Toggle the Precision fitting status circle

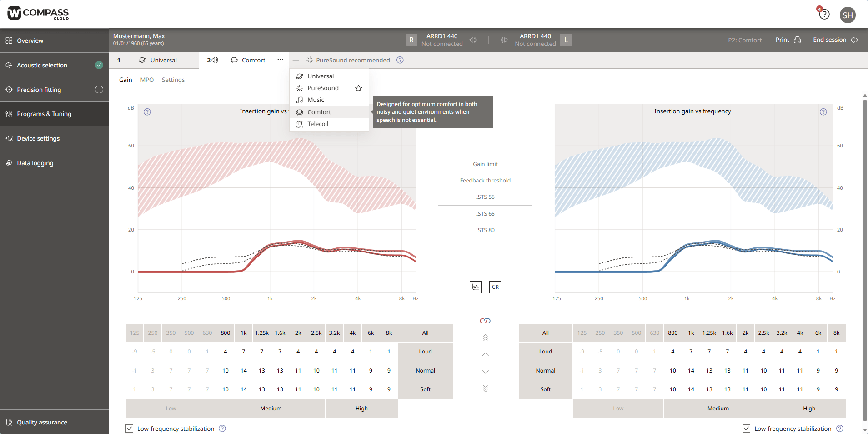pyautogui.click(x=99, y=90)
